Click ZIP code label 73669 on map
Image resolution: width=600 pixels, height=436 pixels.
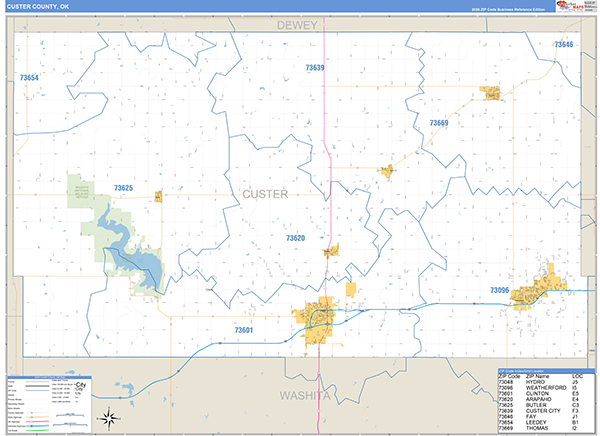point(439,123)
